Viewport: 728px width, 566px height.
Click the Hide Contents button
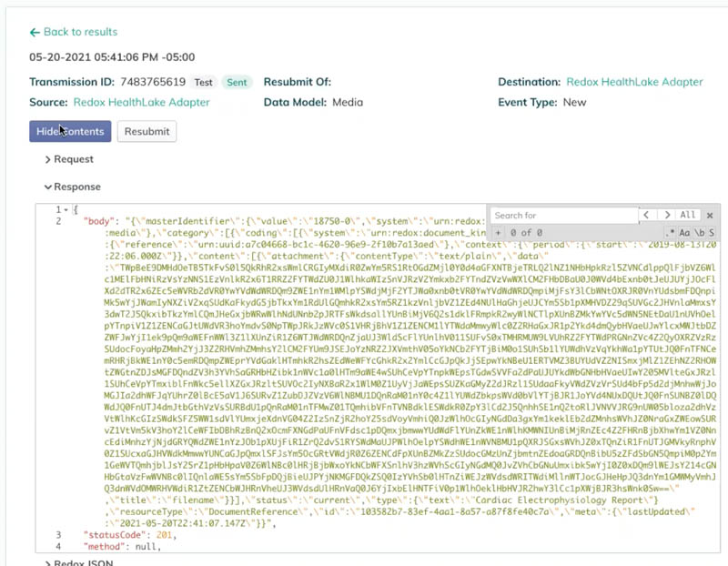coord(70,131)
